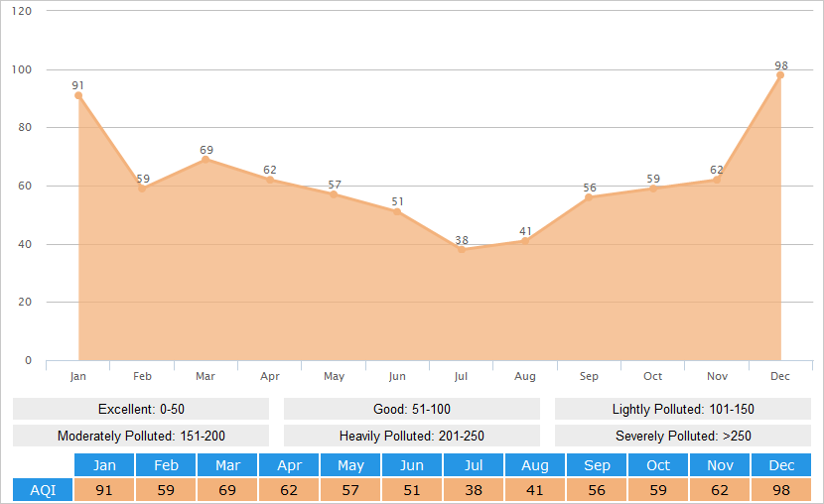Click the November data point labeled 62

pyautogui.click(x=717, y=181)
